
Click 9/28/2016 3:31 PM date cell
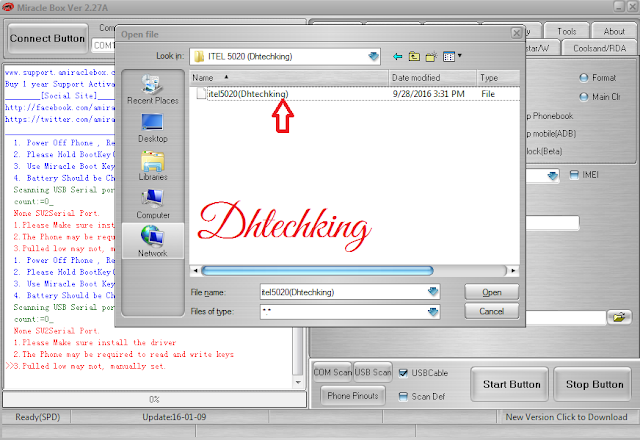pos(429,94)
